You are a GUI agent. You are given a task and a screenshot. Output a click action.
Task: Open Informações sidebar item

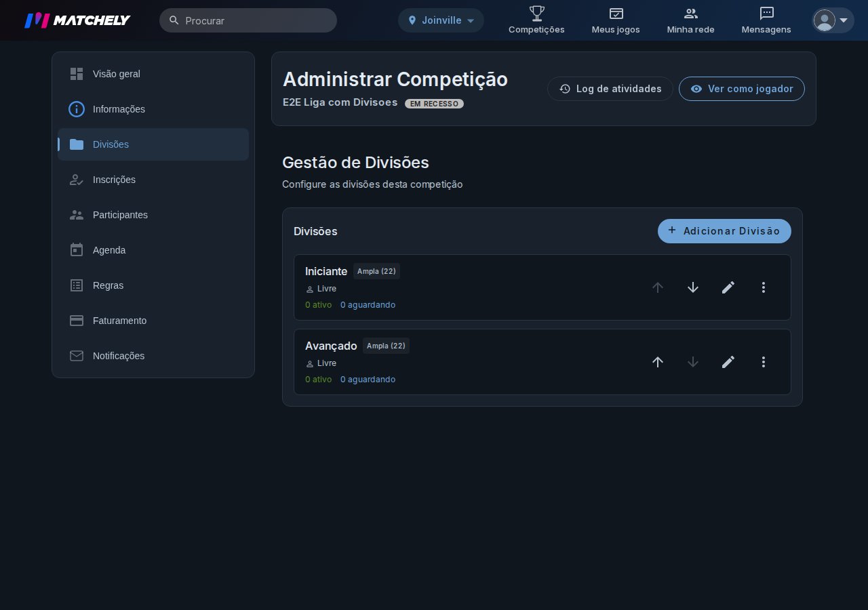(x=153, y=109)
